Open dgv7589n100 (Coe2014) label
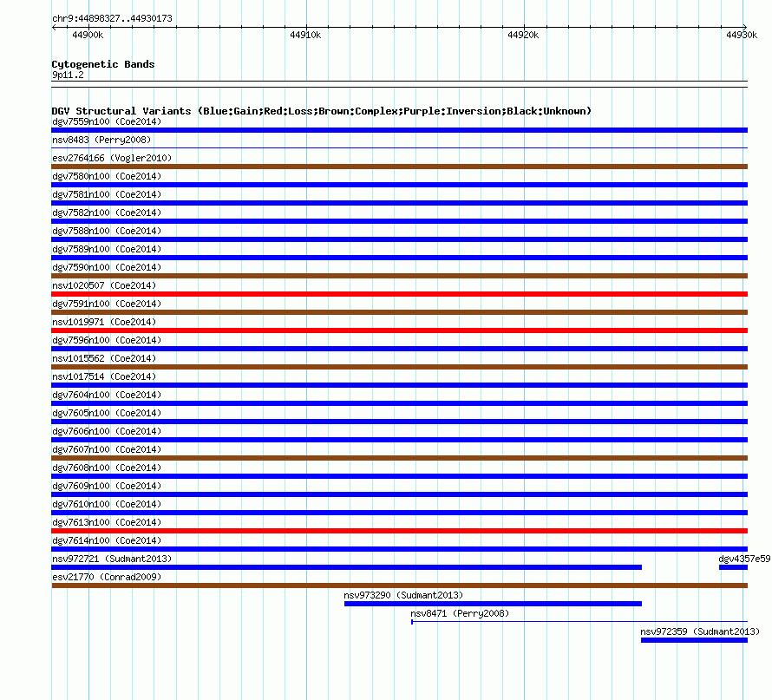 pyautogui.click(x=107, y=249)
